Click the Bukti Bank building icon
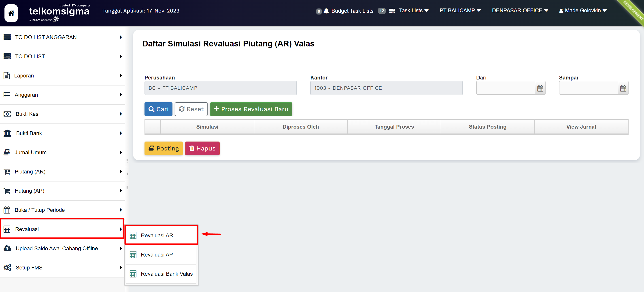This screenshot has height=292, width=644. pos(7,133)
